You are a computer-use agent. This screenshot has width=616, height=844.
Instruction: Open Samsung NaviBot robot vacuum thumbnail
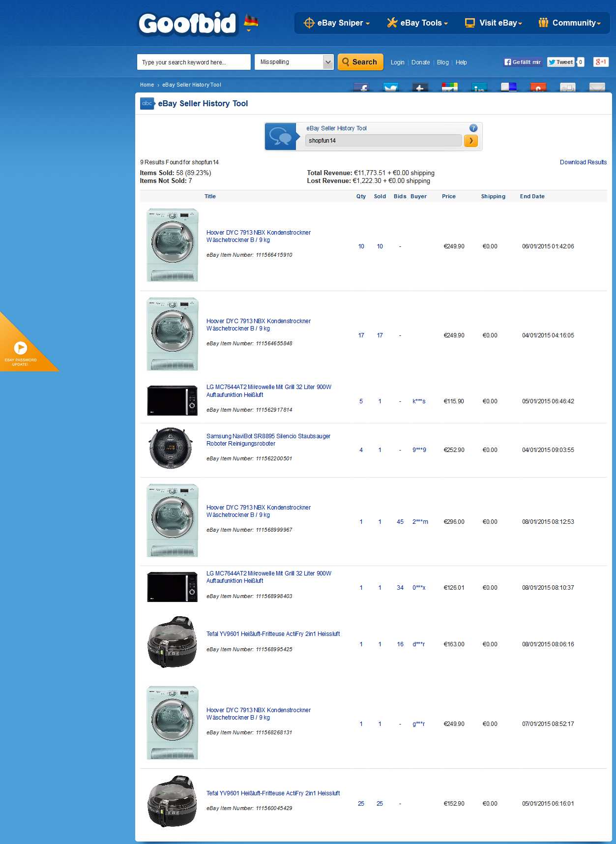point(171,448)
